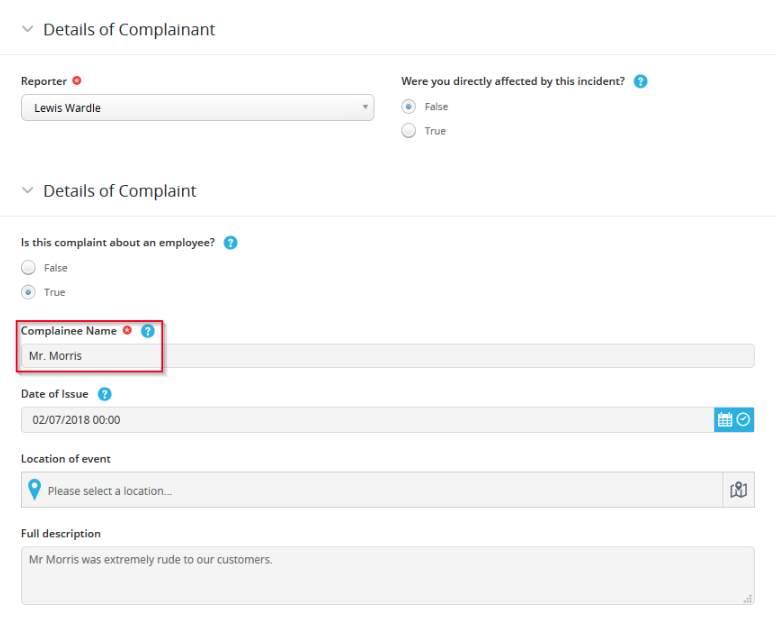Click the Please select a location field
Viewport: 776px width, 623px height.
372,490
